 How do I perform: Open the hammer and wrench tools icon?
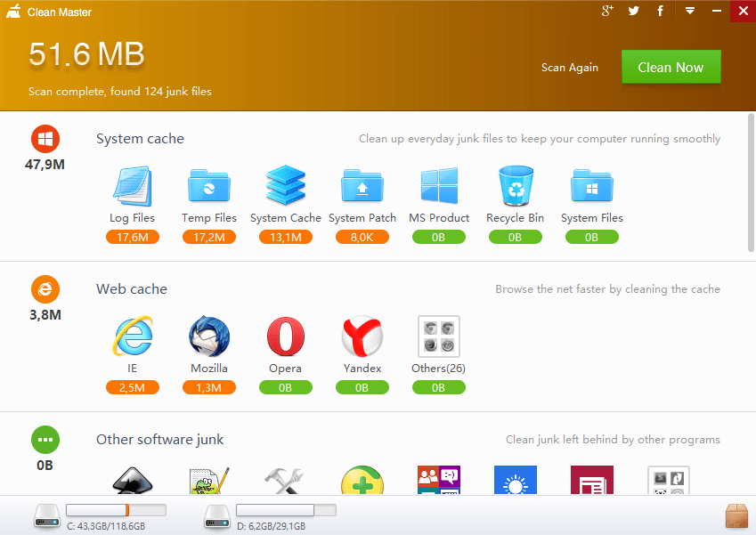284,481
